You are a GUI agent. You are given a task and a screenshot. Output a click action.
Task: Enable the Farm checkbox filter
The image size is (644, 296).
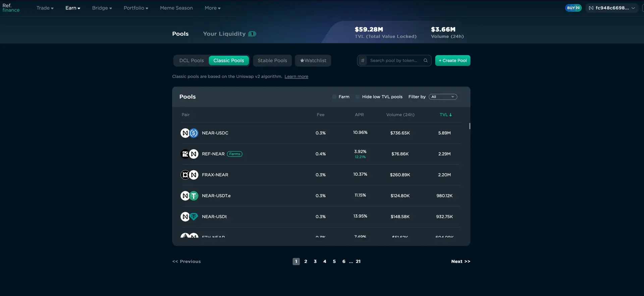click(334, 97)
